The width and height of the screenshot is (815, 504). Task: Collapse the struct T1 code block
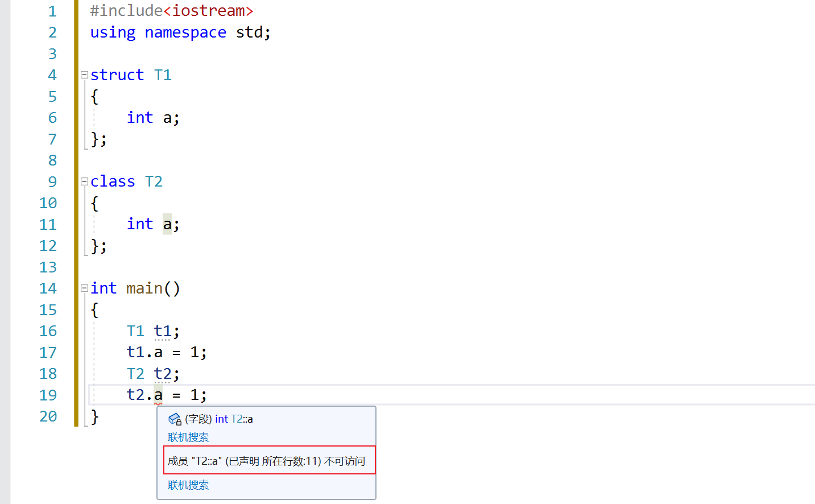(84, 75)
